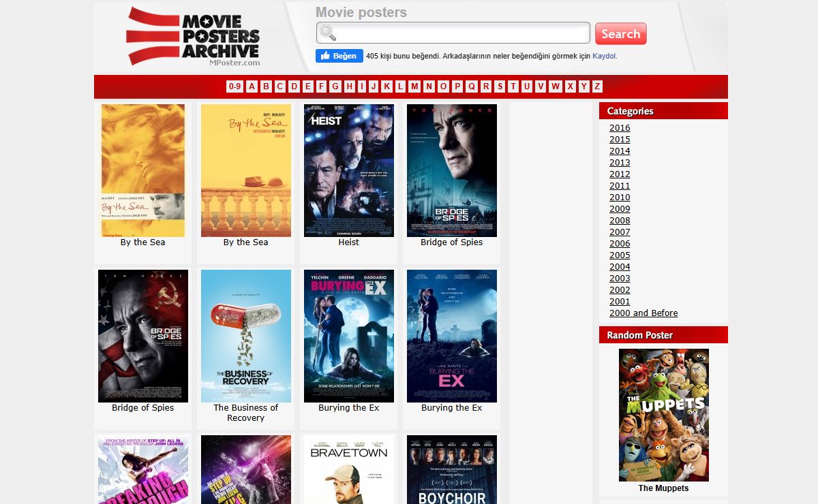Screen dimensions: 818x504
Task: Open the 2009 category
Action: click(620, 209)
